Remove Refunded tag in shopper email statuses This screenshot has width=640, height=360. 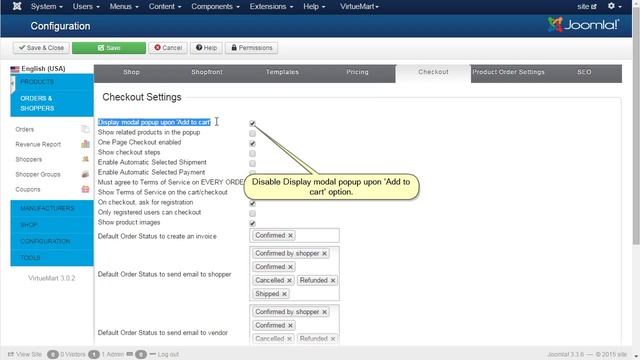tap(333, 280)
